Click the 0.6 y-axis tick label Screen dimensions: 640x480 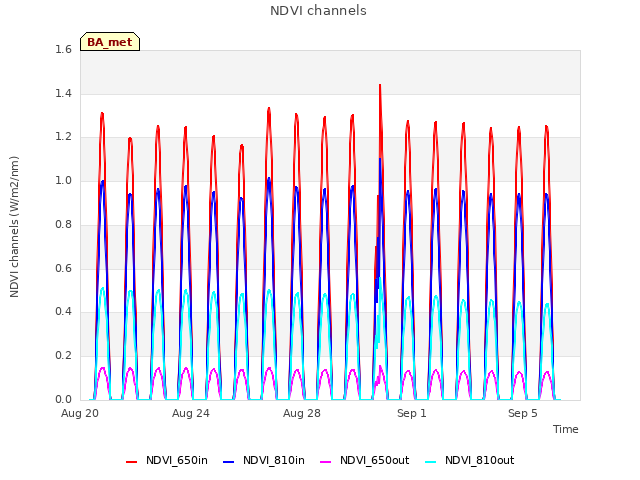[x=63, y=268]
